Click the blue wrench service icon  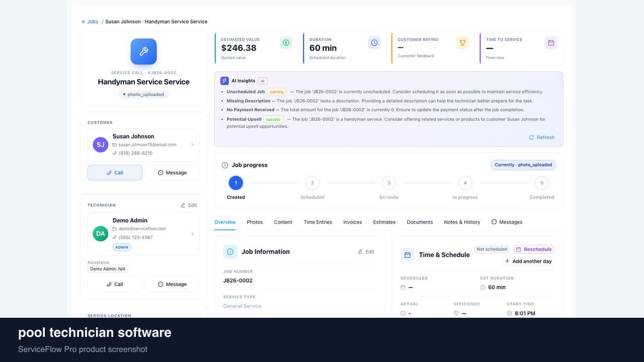143,51
